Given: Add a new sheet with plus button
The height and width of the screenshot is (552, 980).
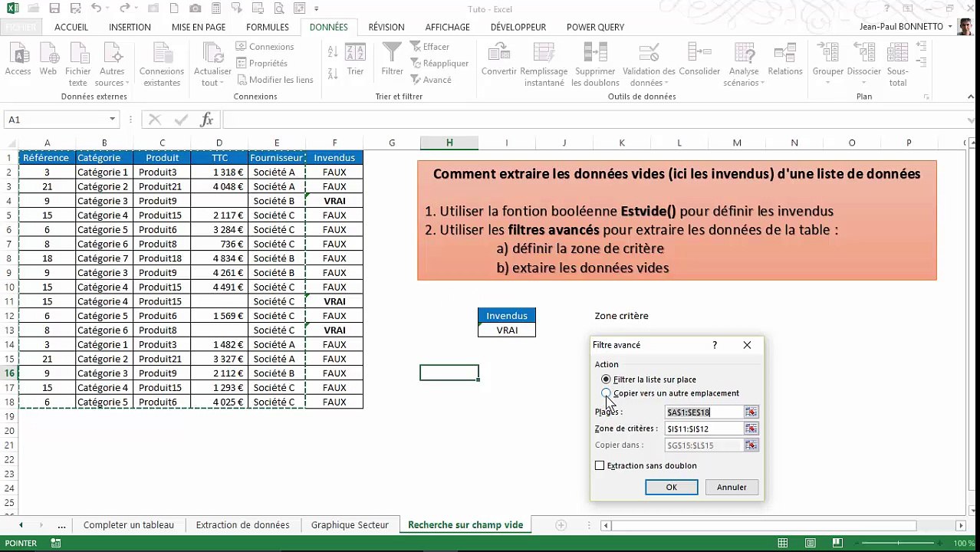Looking at the screenshot, I should pos(561,525).
